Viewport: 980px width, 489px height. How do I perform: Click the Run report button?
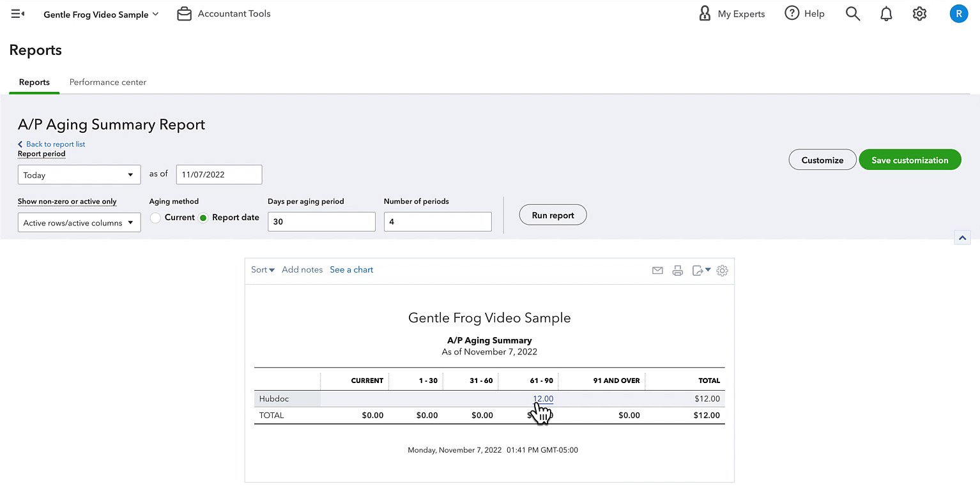[553, 215]
